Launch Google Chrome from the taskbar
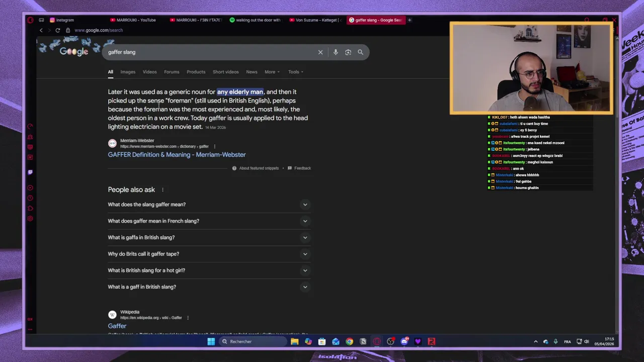Screen dimensions: 644x362 [349, 342]
